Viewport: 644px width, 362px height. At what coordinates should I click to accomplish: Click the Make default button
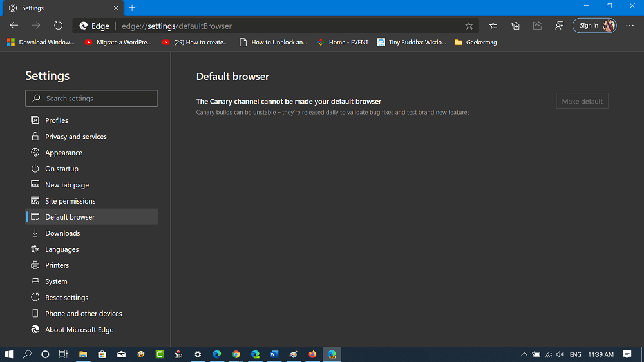click(x=582, y=101)
